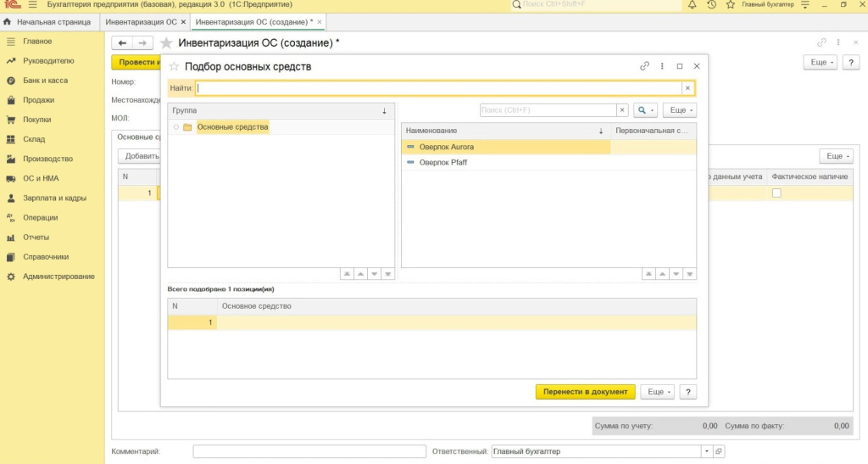Open Еще dropdown in document header

pos(821,63)
